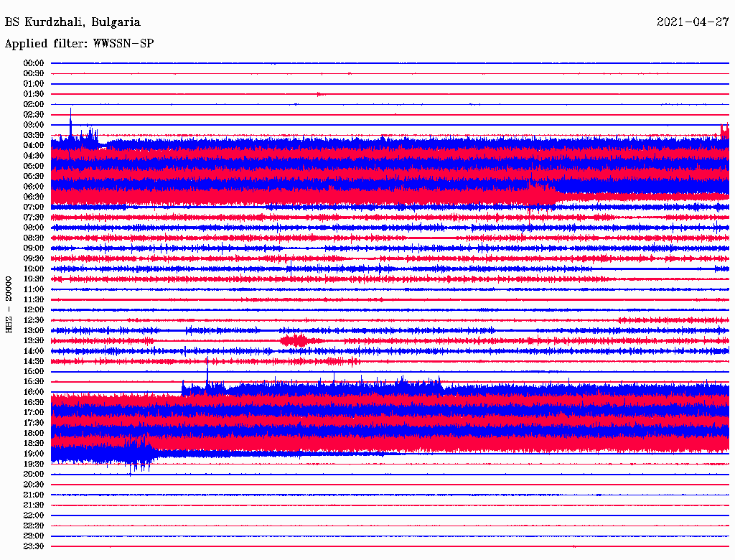Select the Applied filter WWSSN-SP text
This screenshot has width=735, height=560.
[x=79, y=44]
